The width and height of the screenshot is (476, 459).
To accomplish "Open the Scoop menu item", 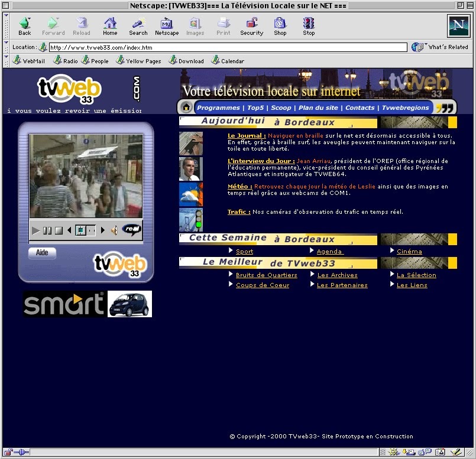I will tap(281, 108).
